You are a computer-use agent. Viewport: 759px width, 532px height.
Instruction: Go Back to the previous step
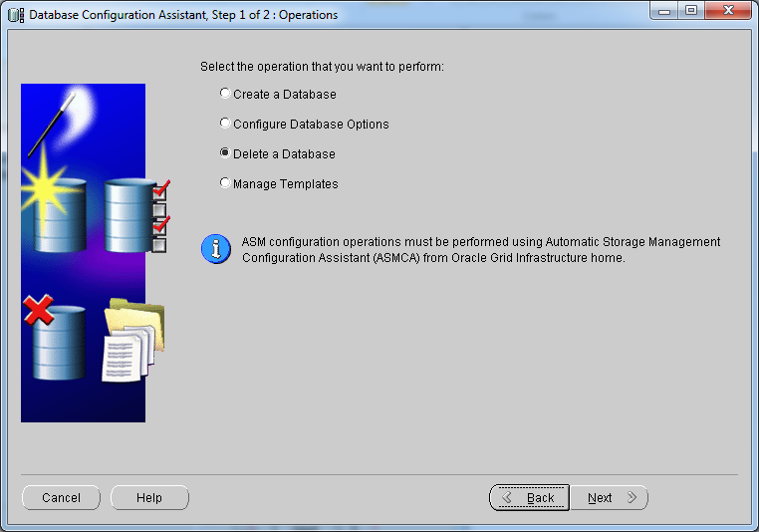tap(530, 498)
